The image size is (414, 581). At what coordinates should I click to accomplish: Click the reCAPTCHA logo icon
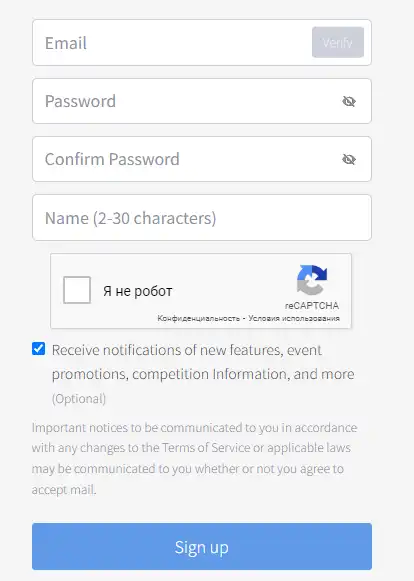coord(312,280)
